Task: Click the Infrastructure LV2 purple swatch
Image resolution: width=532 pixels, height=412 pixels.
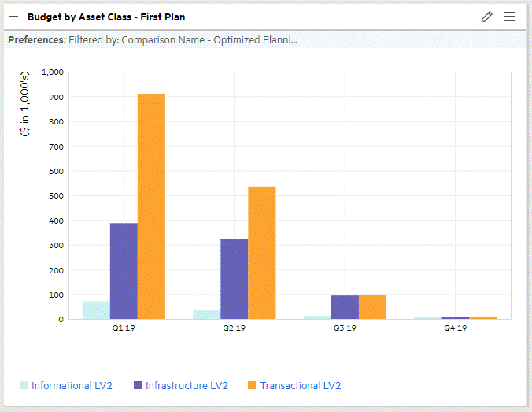Action: pos(138,385)
